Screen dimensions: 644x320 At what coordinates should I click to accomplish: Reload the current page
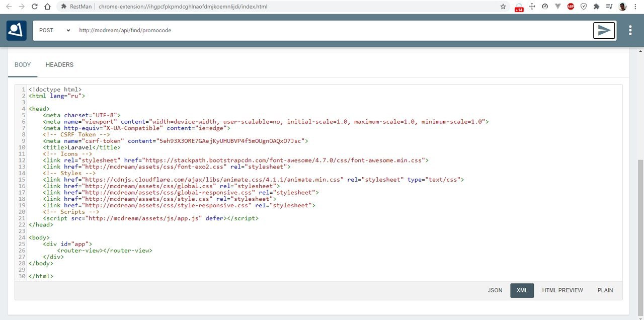tap(34, 7)
